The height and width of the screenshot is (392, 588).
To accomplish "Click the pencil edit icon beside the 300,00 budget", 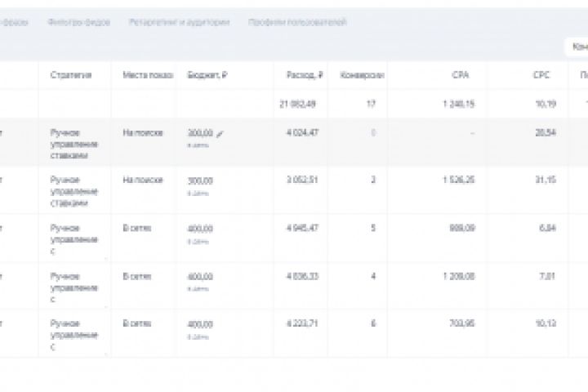I will 220,133.
